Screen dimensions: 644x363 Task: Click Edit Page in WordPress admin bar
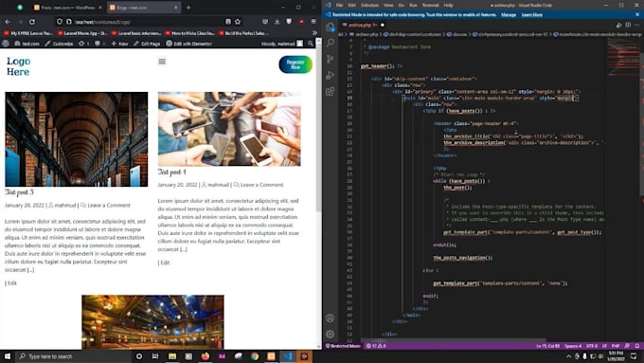[x=147, y=44]
